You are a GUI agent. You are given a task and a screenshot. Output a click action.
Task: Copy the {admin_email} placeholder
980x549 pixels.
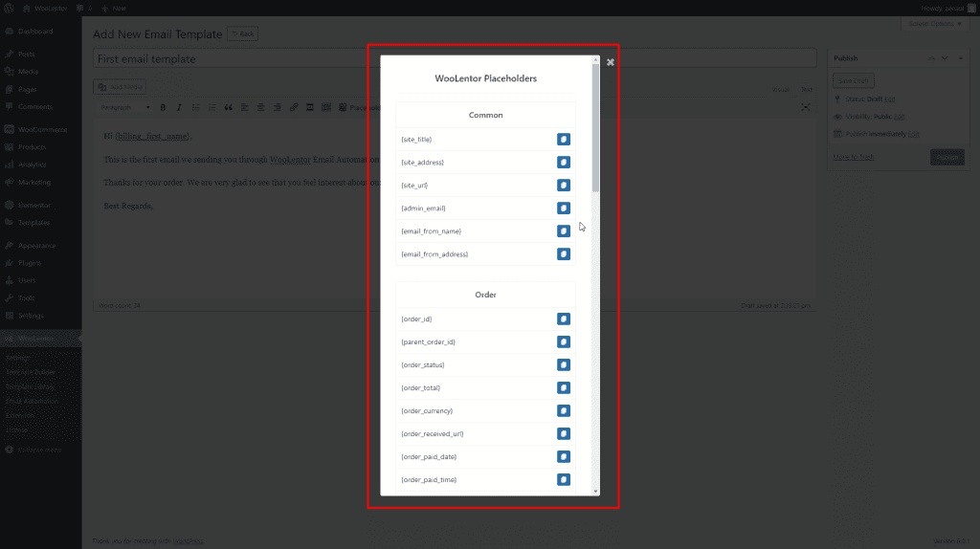click(564, 209)
